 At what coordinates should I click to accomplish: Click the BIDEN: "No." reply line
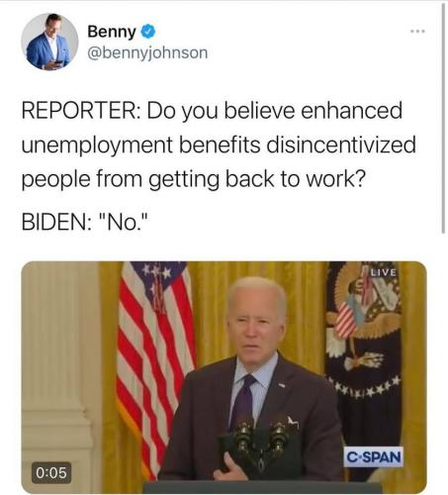click(85, 222)
